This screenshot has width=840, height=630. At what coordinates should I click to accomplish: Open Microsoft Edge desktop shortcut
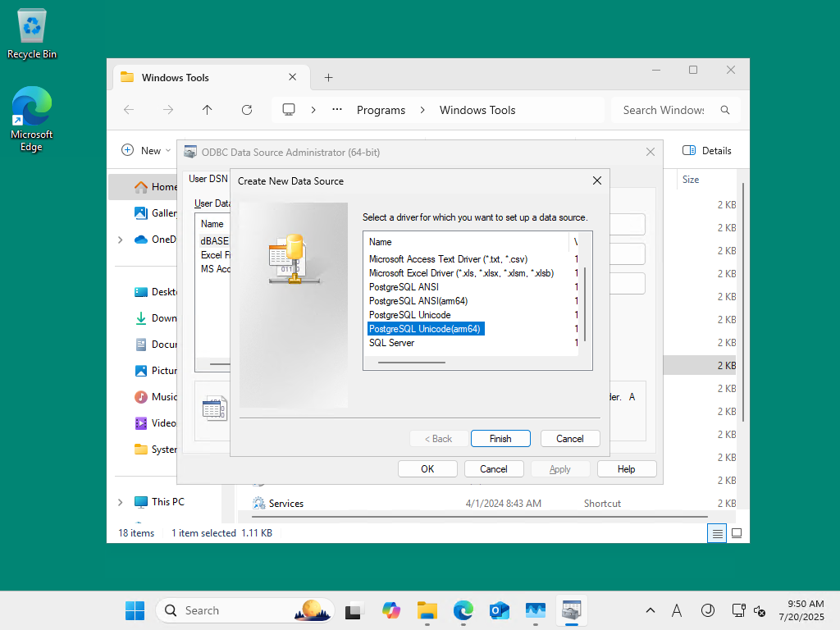[x=32, y=119]
